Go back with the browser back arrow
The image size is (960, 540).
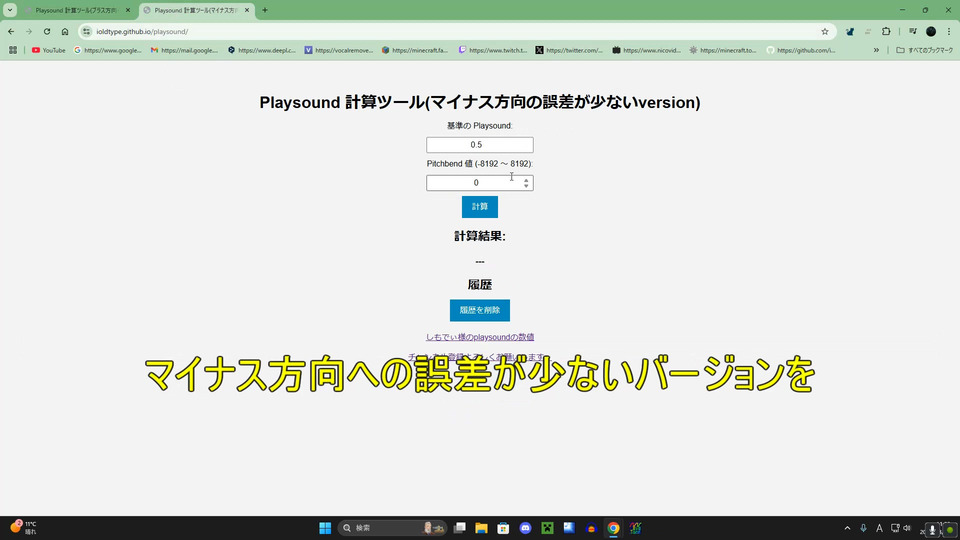click(x=11, y=31)
